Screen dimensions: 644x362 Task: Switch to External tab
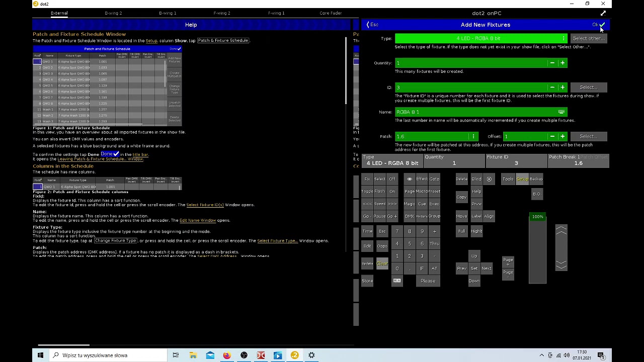pyautogui.click(x=59, y=13)
